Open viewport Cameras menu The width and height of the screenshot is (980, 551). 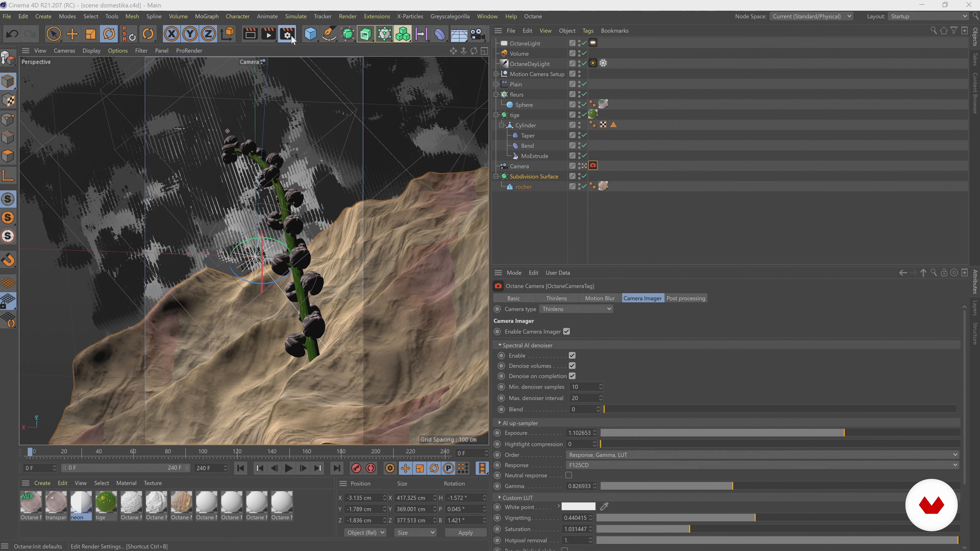coord(64,51)
